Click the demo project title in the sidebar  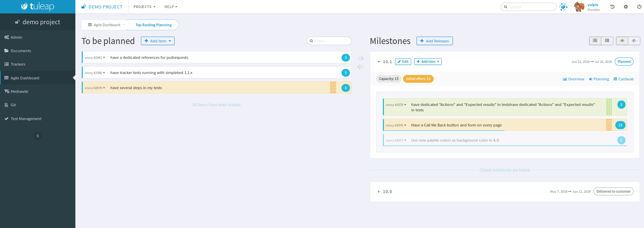click(x=38, y=22)
